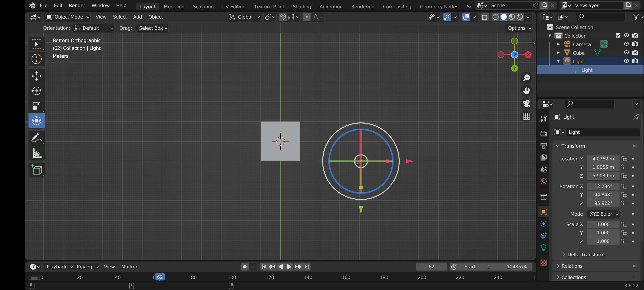Open the Object Mode dropdown
The width and height of the screenshot is (644, 290).
click(67, 17)
